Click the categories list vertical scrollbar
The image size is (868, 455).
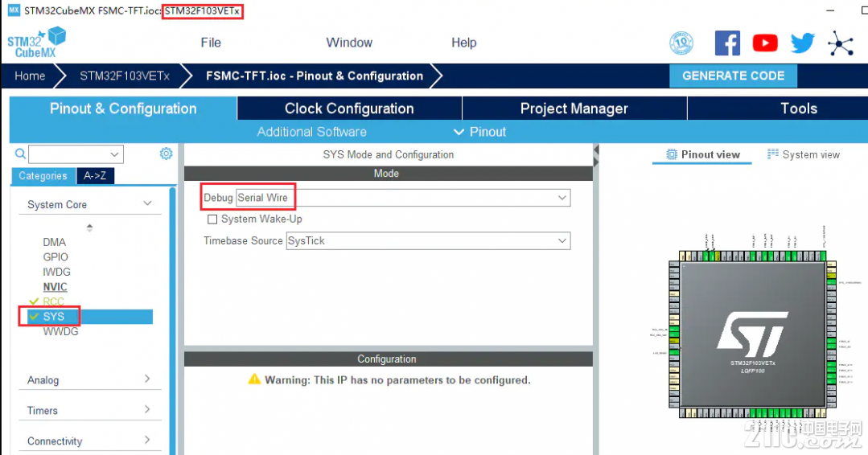[x=173, y=321]
